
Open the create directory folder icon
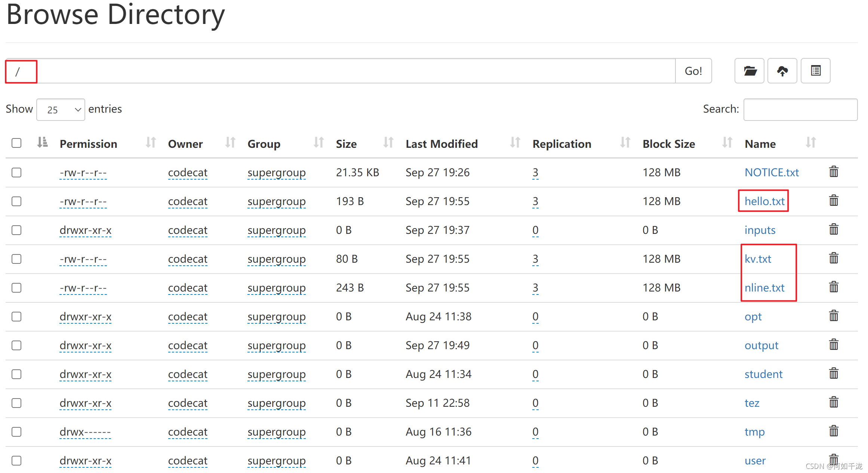coord(750,71)
